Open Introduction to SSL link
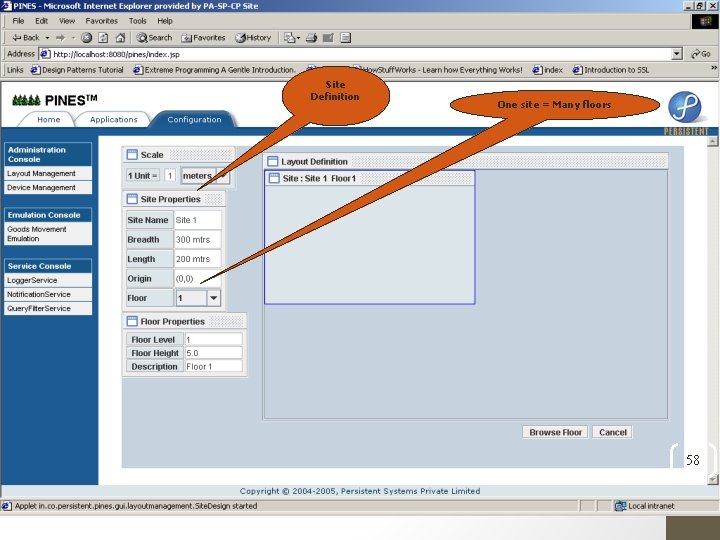 tap(611, 70)
